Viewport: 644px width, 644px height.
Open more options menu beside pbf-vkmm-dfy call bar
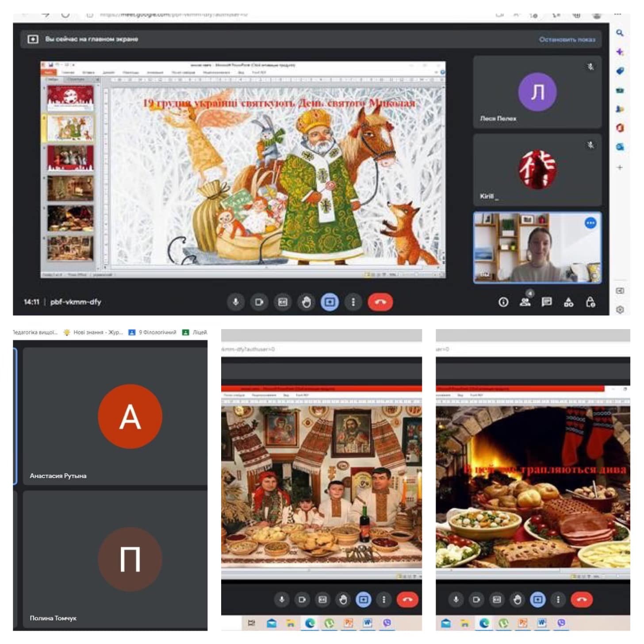pyautogui.click(x=353, y=302)
